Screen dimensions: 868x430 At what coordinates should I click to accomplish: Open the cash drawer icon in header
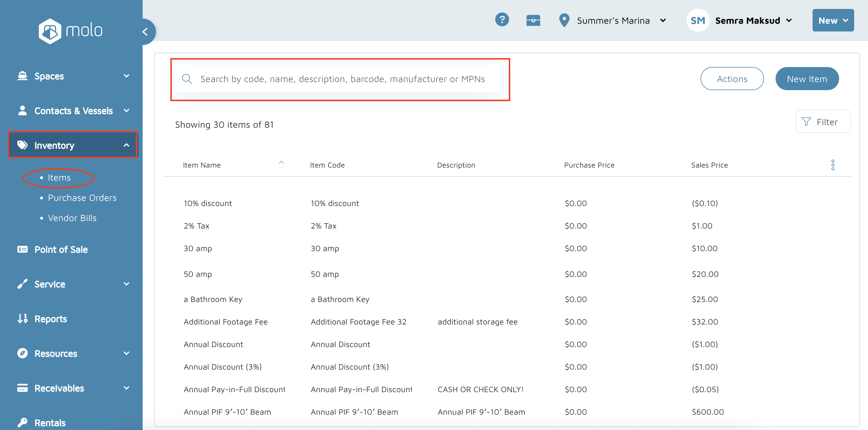[x=533, y=20]
